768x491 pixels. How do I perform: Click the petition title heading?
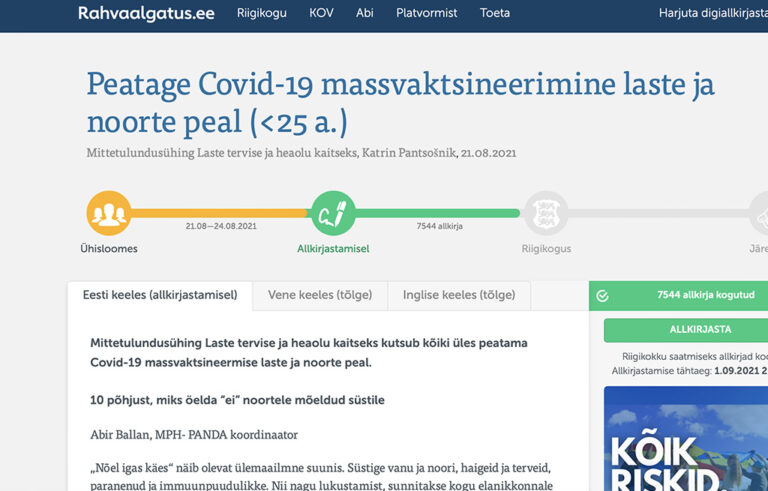tap(400, 102)
